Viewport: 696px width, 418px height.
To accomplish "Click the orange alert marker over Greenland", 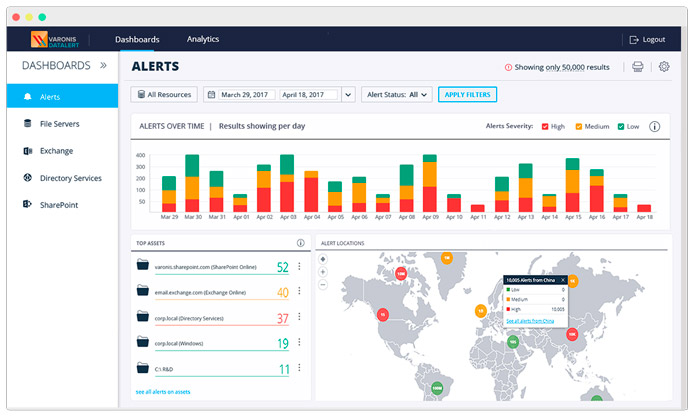I will point(447,258).
